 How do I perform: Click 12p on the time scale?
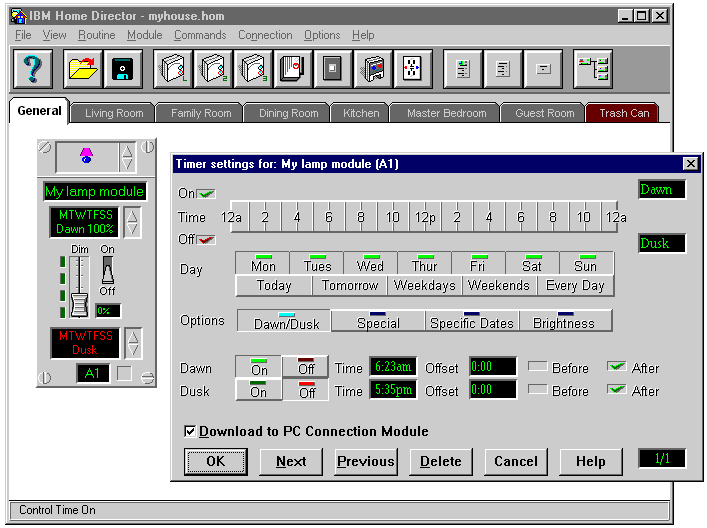(425, 217)
